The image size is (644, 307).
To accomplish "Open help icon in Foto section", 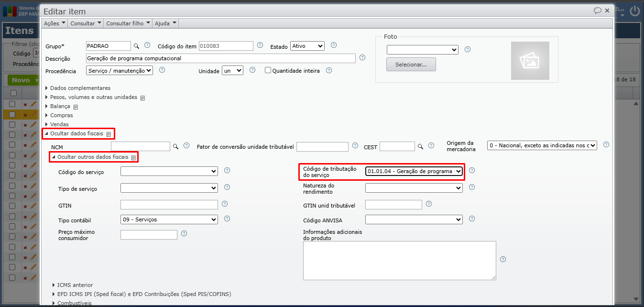I will [468, 49].
